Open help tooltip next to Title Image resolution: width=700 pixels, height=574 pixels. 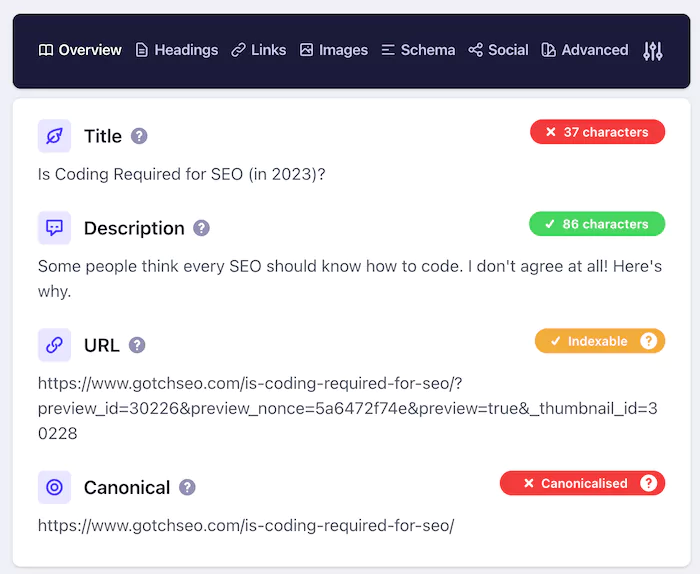click(140, 136)
